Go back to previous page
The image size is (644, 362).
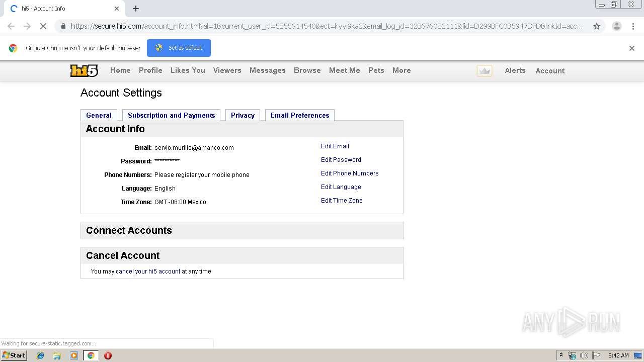click(11, 26)
